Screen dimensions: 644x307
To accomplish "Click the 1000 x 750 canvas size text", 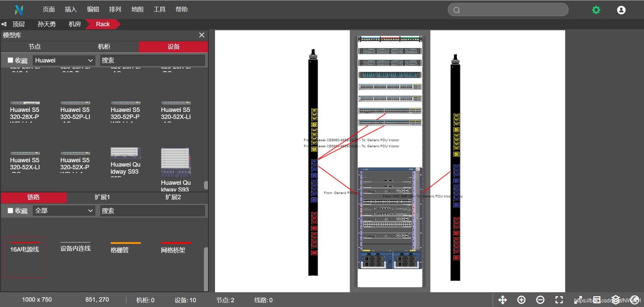I will (x=37, y=300).
